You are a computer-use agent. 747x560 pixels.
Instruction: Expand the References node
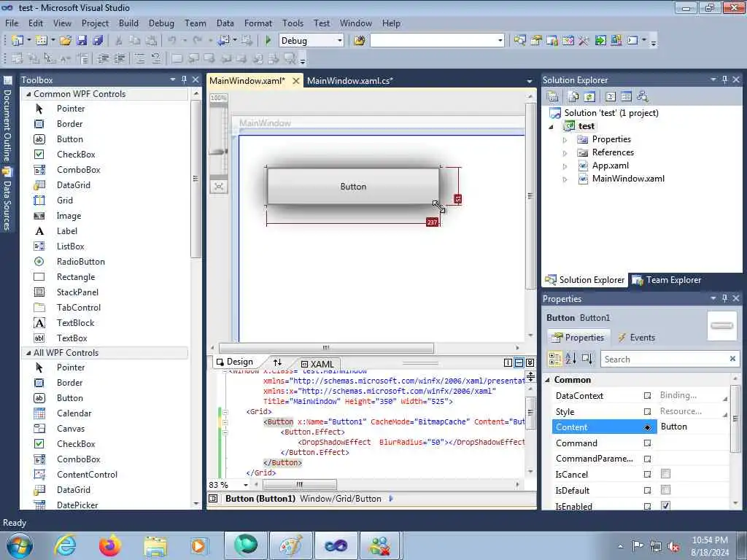coord(565,153)
